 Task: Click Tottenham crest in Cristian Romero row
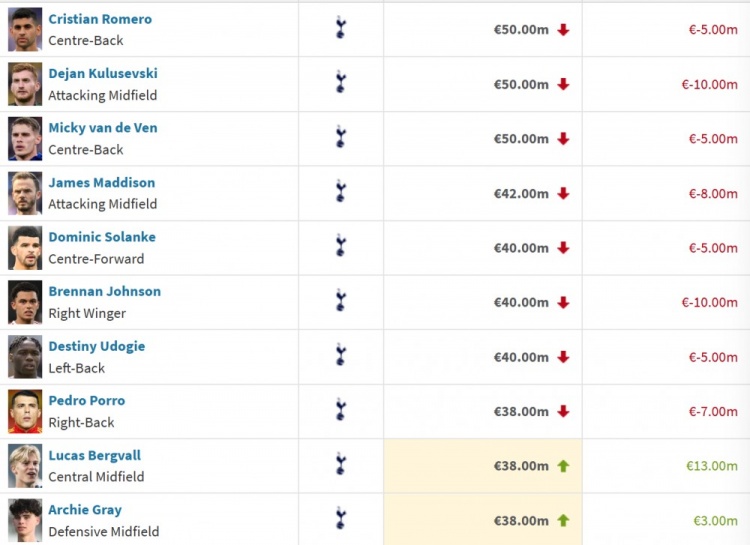click(340, 28)
